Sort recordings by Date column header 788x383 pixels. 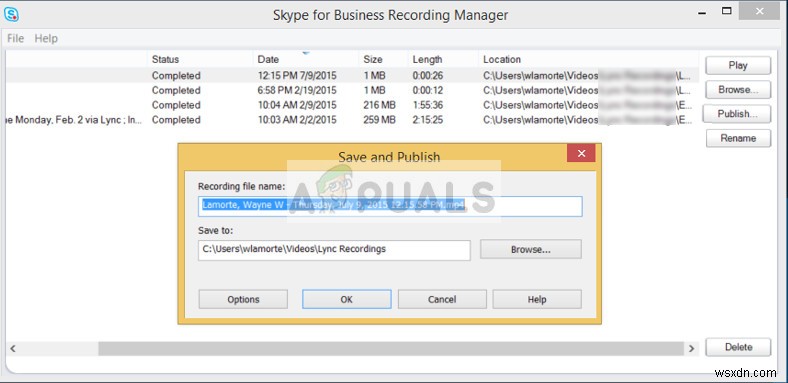(268, 59)
